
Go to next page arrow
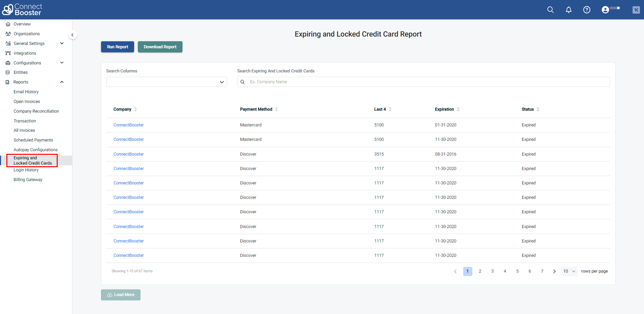tap(554, 271)
